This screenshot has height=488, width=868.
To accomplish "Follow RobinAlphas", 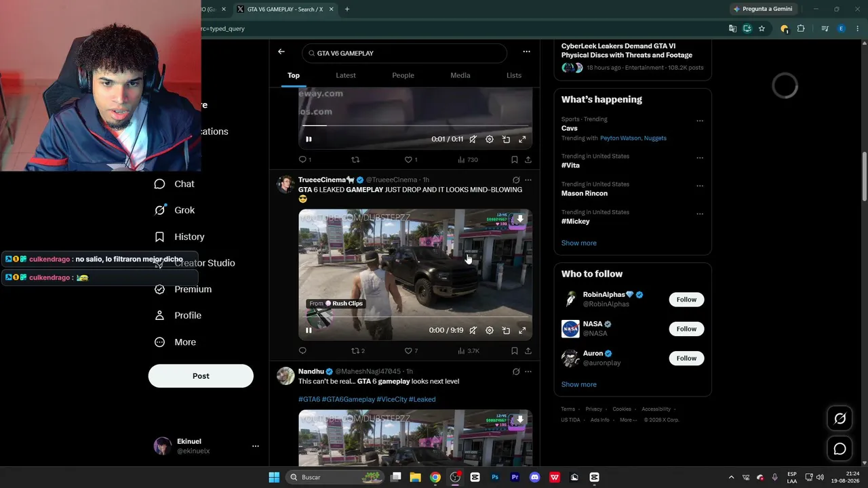I will point(686,300).
